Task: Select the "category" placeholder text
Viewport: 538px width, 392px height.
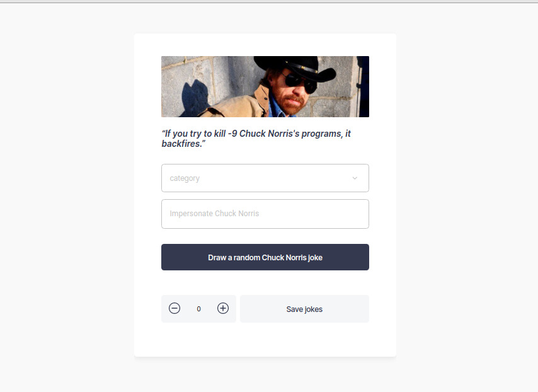Action: (x=185, y=178)
